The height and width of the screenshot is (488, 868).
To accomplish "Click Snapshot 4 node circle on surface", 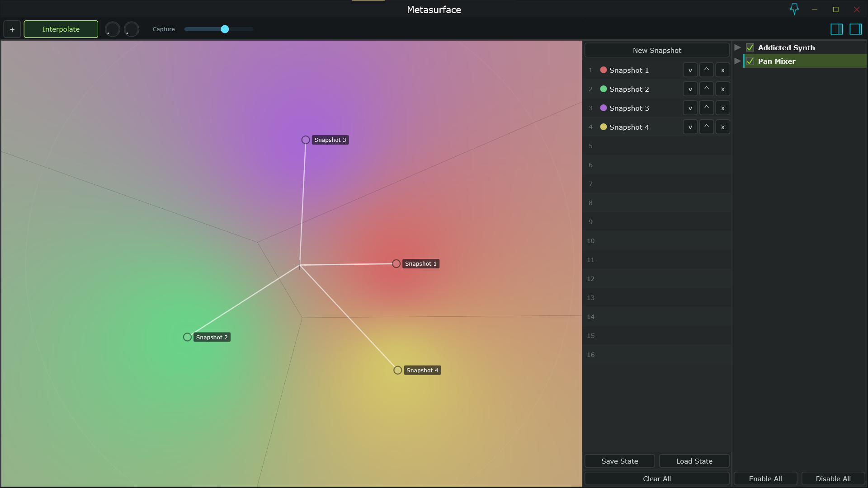I will pos(397,371).
